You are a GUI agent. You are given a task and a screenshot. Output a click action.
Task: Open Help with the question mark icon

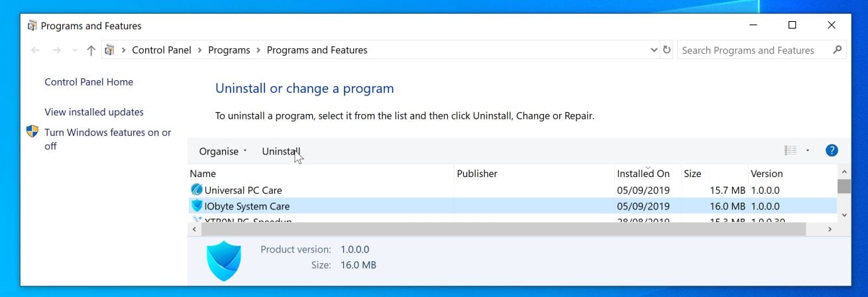832,150
